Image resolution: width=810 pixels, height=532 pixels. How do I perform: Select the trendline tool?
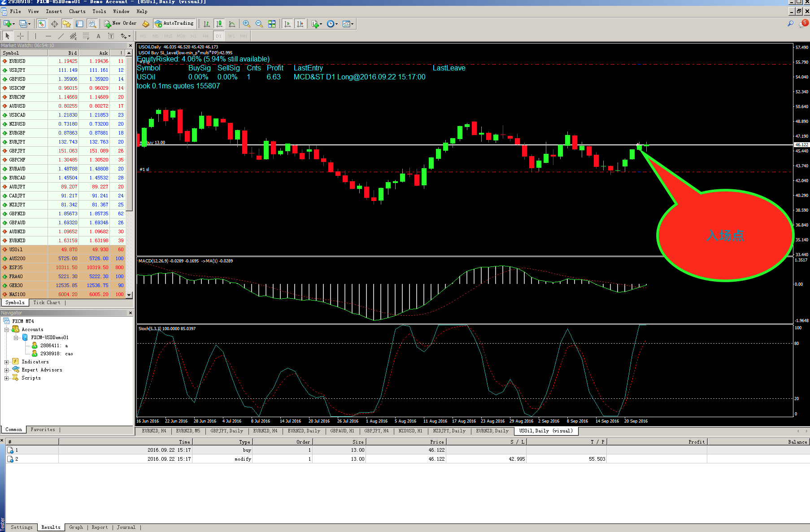[61, 36]
